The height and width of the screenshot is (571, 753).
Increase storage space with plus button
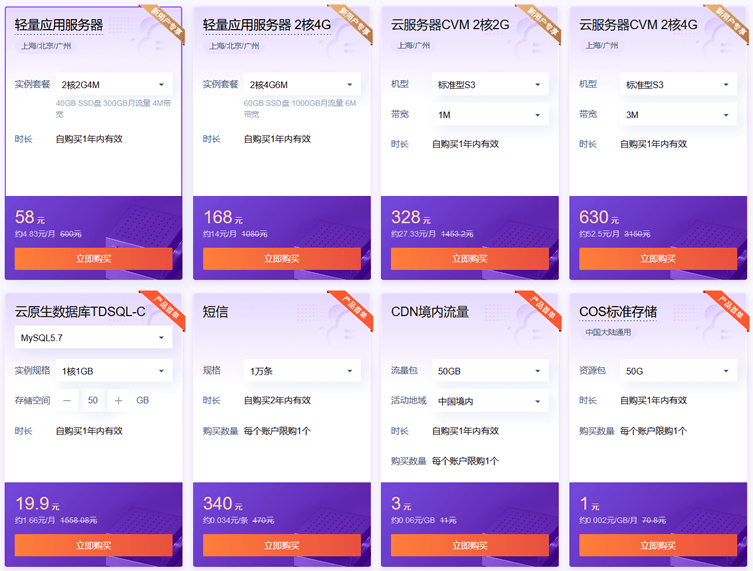(x=118, y=401)
